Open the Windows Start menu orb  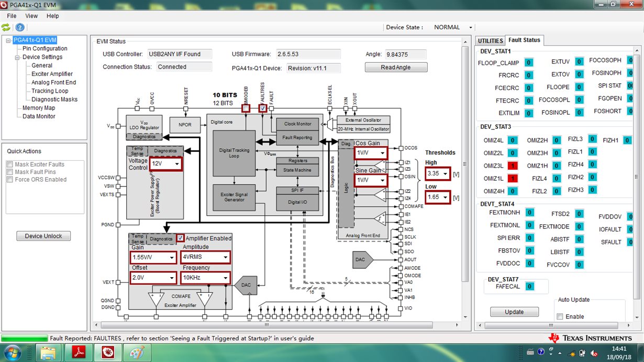(12, 352)
